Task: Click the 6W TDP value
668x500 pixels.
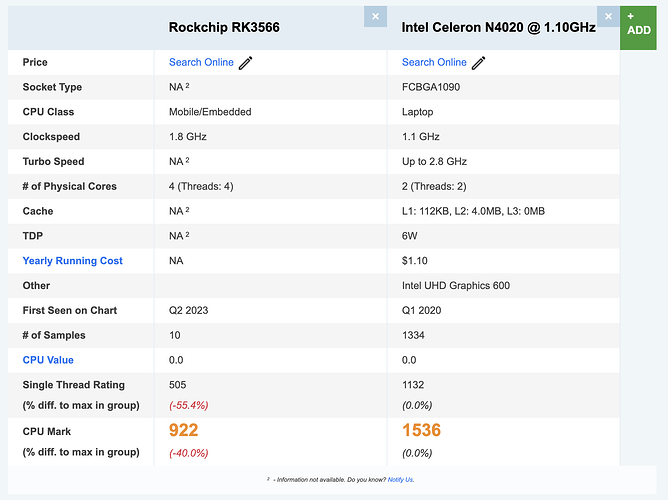Action: point(409,236)
